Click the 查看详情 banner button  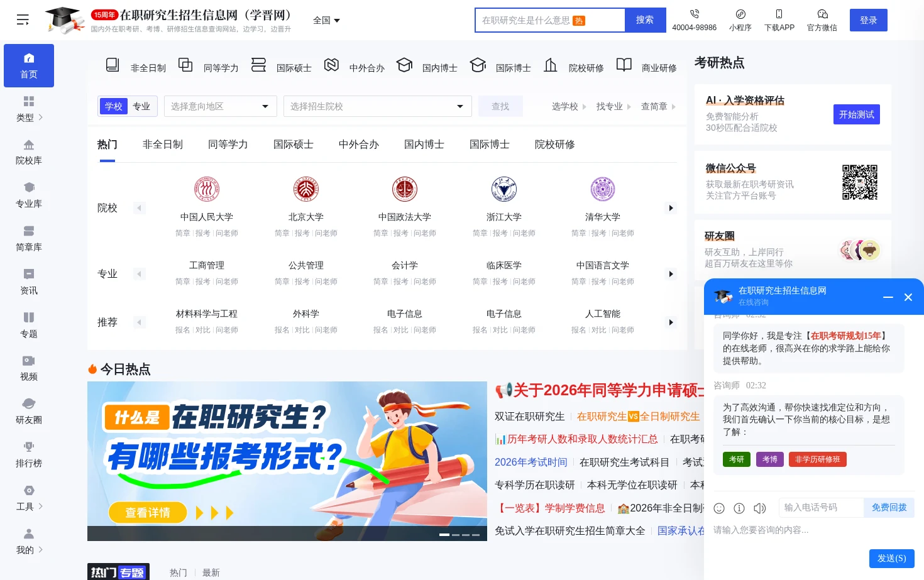tap(148, 513)
